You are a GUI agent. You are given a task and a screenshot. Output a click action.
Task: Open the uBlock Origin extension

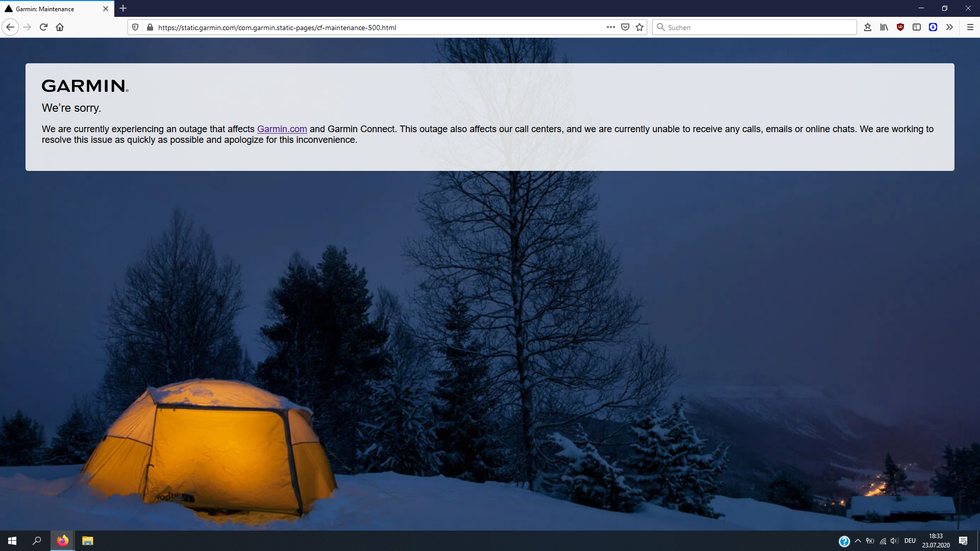coord(900,27)
